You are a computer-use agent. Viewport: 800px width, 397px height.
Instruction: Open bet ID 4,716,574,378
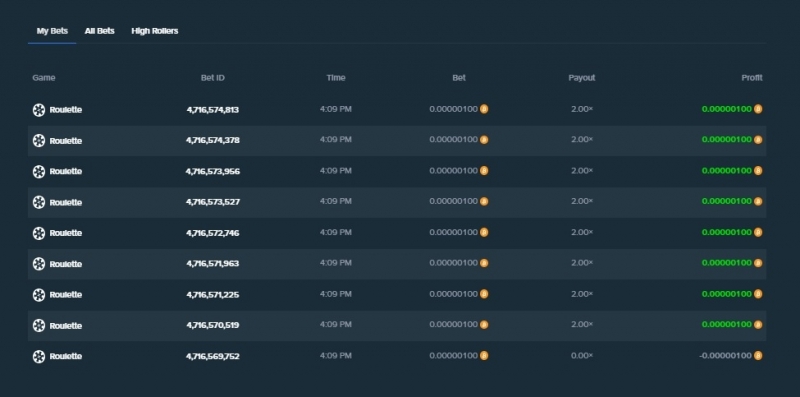point(213,140)
